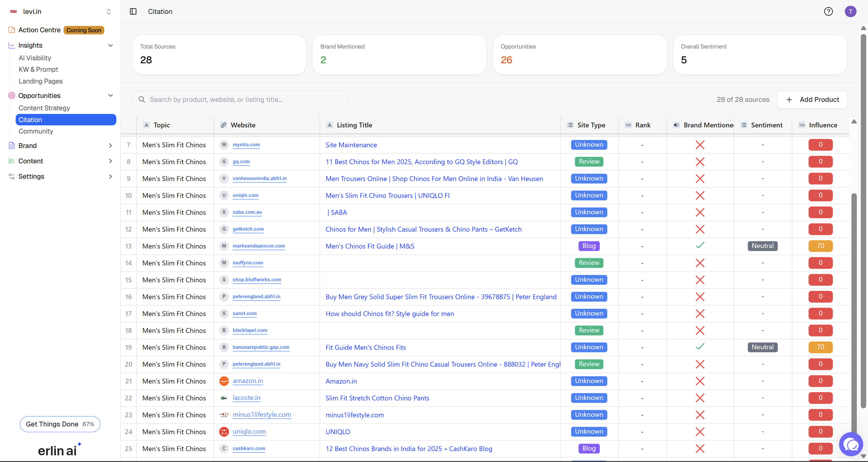Click the Topic column text-type icon
Screen dimensions: 868x462
(146, 125)
